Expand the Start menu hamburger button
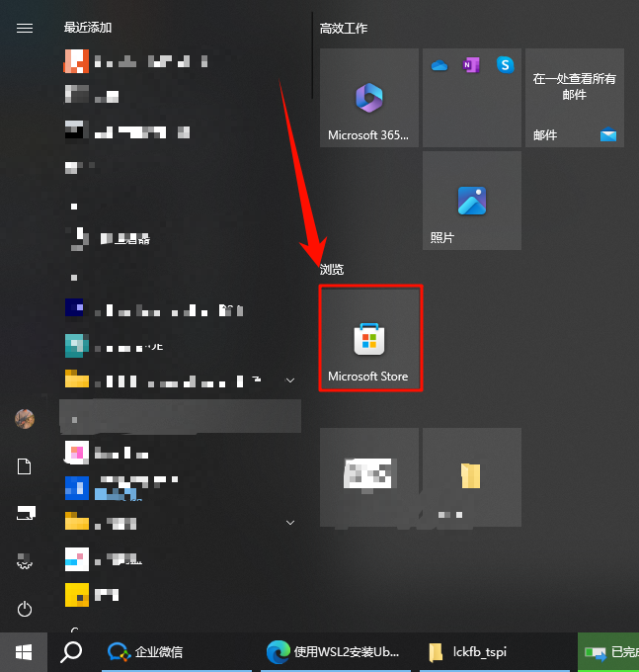This screenshot has height=672, width=639. pyautogui.click(x=25, y=29)
